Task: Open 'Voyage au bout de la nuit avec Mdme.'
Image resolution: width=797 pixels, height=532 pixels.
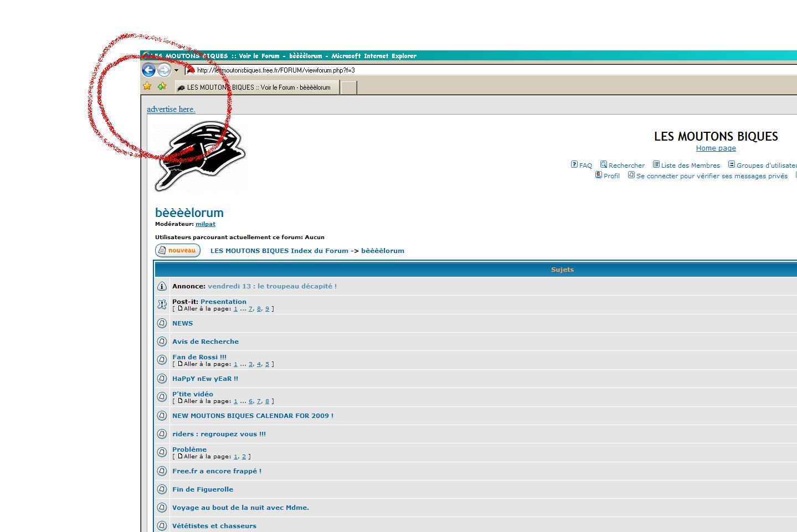Action: point(240,508)
